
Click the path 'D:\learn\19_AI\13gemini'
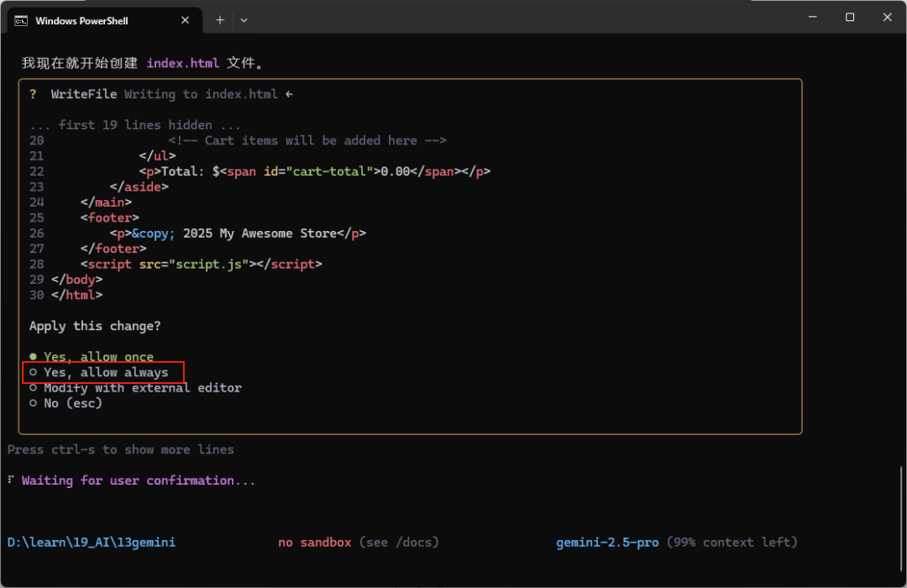pos(92,543)
